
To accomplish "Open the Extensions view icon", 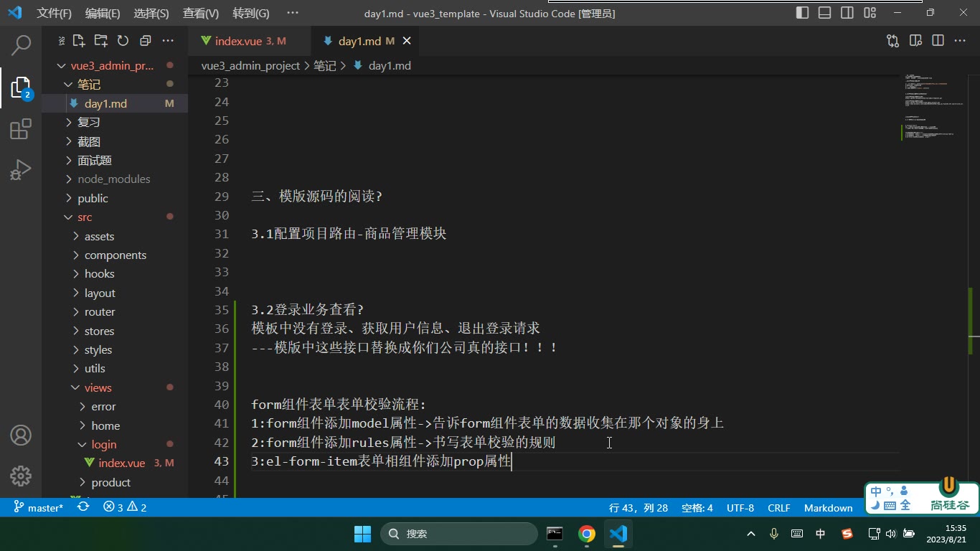I will (x=21, y=129).
